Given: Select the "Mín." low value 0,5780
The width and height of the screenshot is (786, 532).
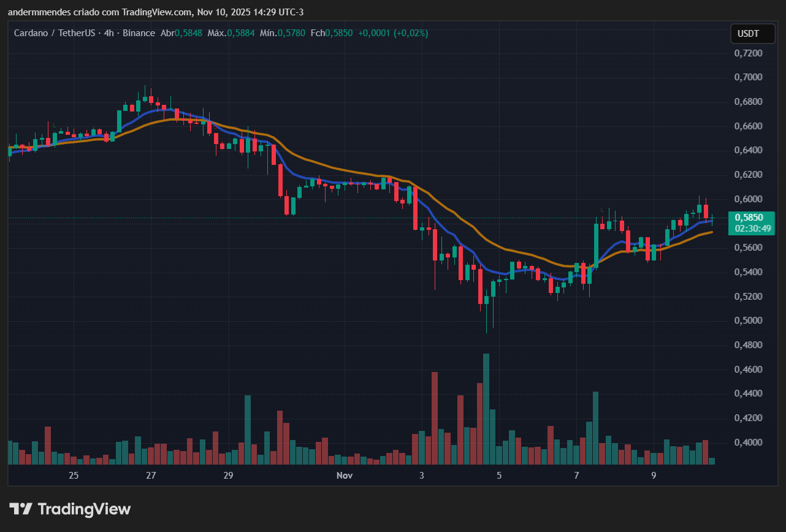Looking at the screenshot, I should click(x=291, y=33).
